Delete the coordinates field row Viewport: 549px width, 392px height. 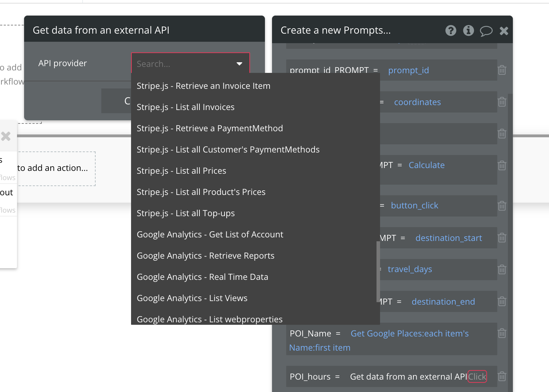point(502,102)
